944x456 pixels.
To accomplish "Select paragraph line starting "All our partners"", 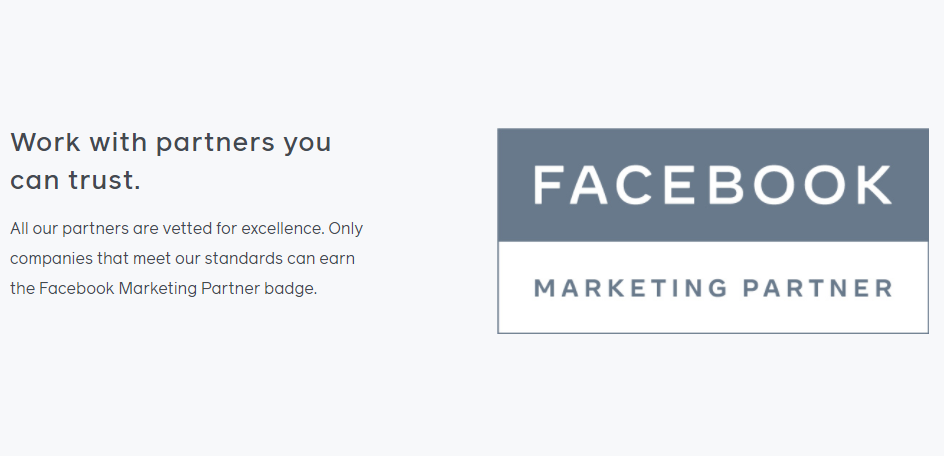I will (x=187, y=229).
